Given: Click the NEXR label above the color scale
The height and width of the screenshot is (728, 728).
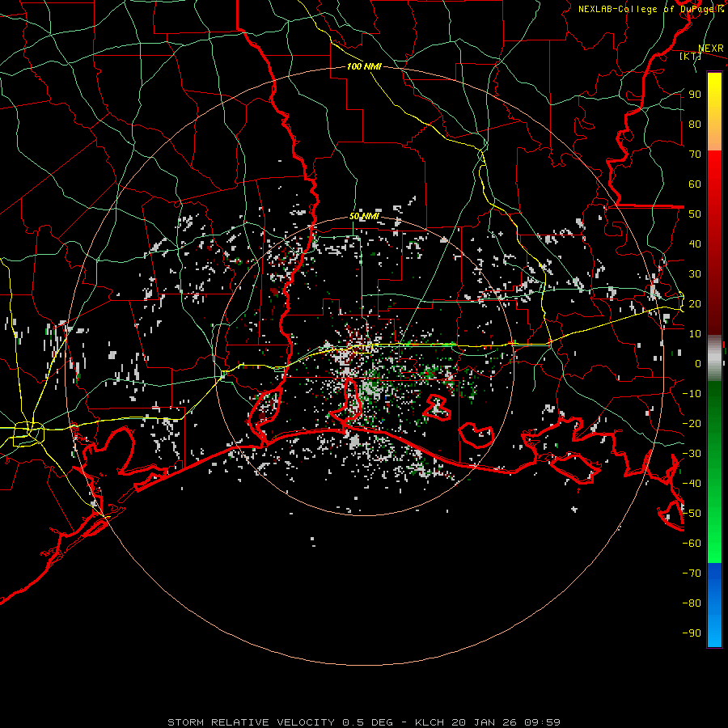Looking at the screenshot, I should 711,49.
